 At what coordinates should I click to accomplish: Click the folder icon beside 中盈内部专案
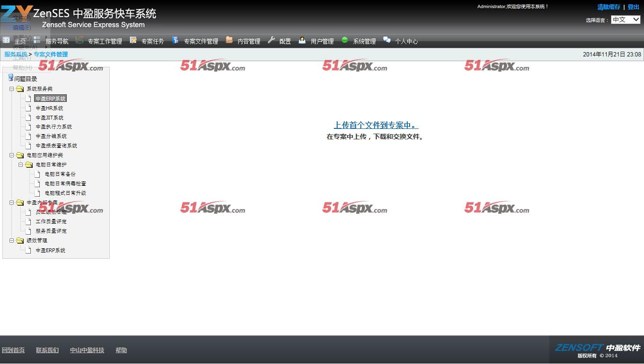pyautogui.click(x=20, y=202)
